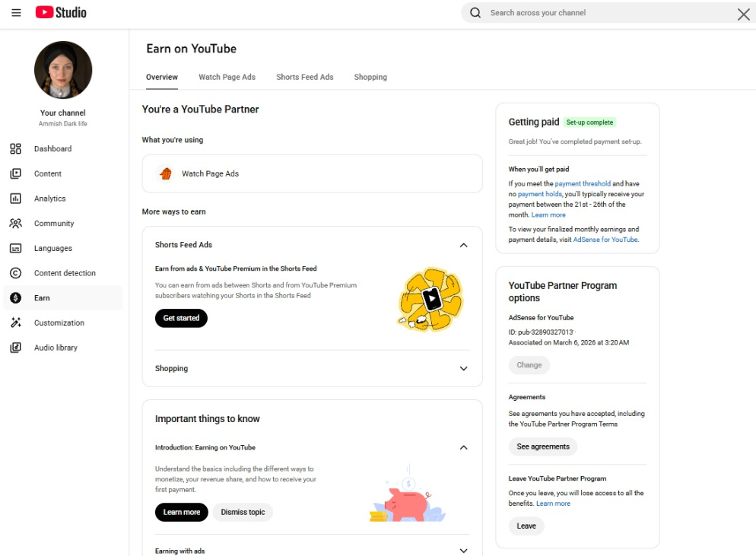Select Earn in the sidebar
This screenshot has width=756, height=556.
click(62, 298)
